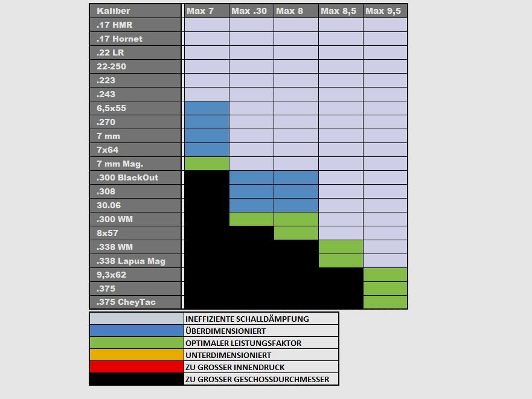Click the Ineffiziente Schalldämpfung legend label
The width and height of the screenshot is (532, 399).
click(247, 319)
